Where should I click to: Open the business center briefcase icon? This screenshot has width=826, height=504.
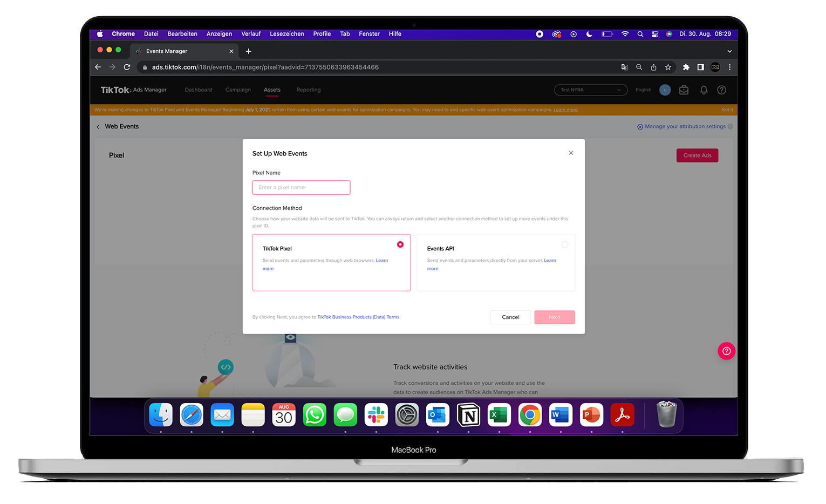(x=684, y=90)
